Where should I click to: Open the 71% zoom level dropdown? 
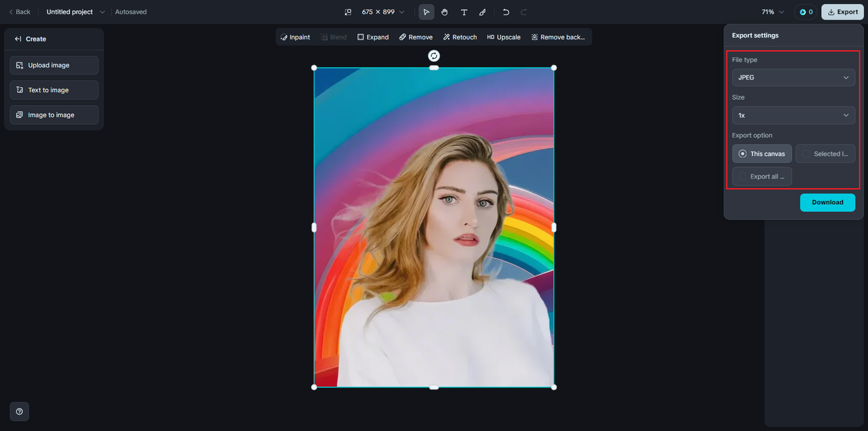(x=772, y=12)
